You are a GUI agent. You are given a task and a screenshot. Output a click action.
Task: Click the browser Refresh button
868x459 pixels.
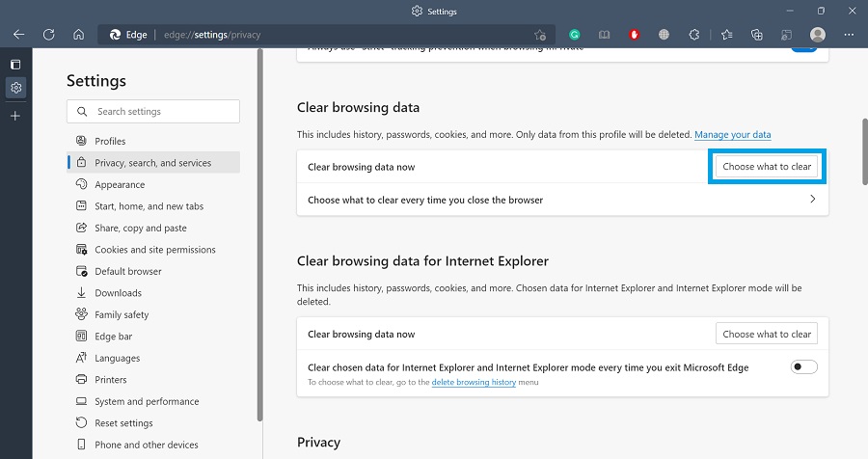coord(48,35)
